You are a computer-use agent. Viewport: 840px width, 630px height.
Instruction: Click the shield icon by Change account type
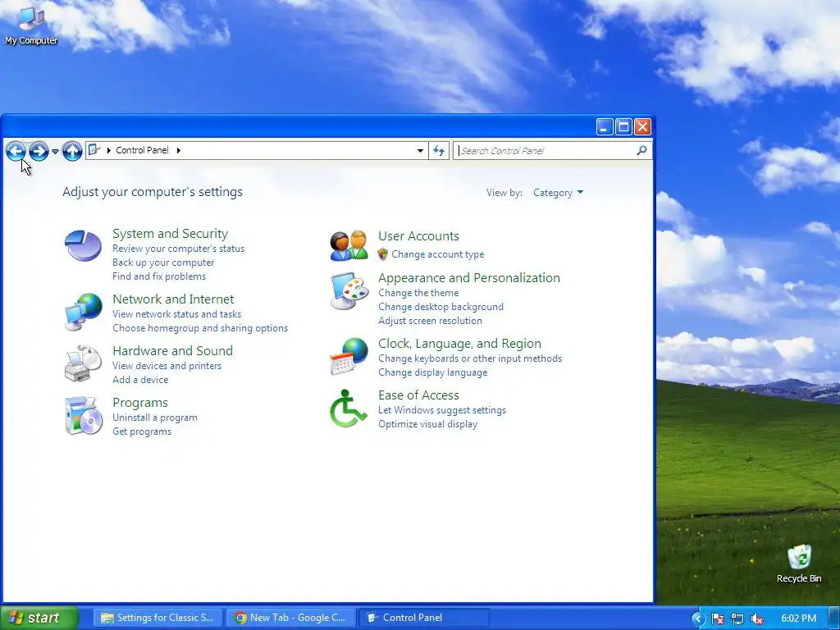[382, 254]
